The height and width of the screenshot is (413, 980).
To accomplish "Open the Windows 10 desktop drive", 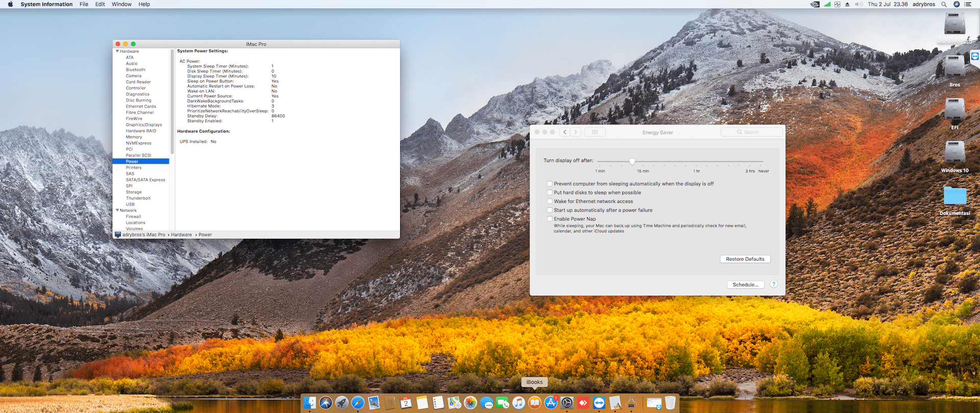I will [954, 152].
